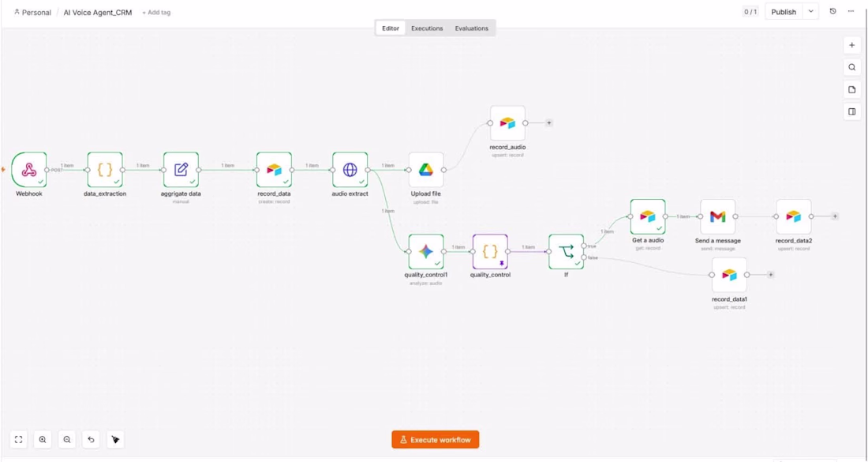Toggle the side panel layout icon
The height and width of the screenshot is (462, 868).
click(x=852, y=112)
